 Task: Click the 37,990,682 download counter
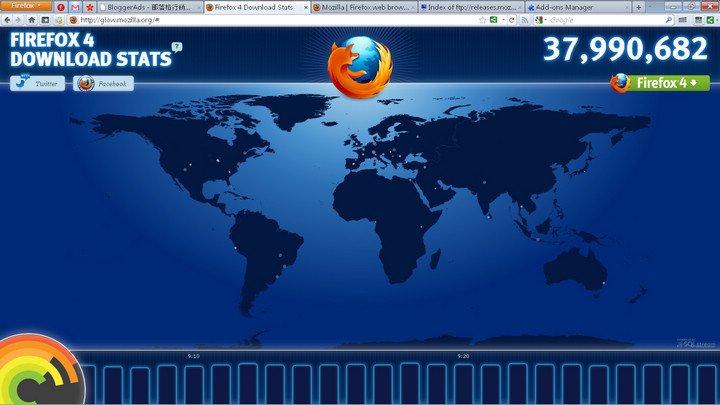click(625, 49)
